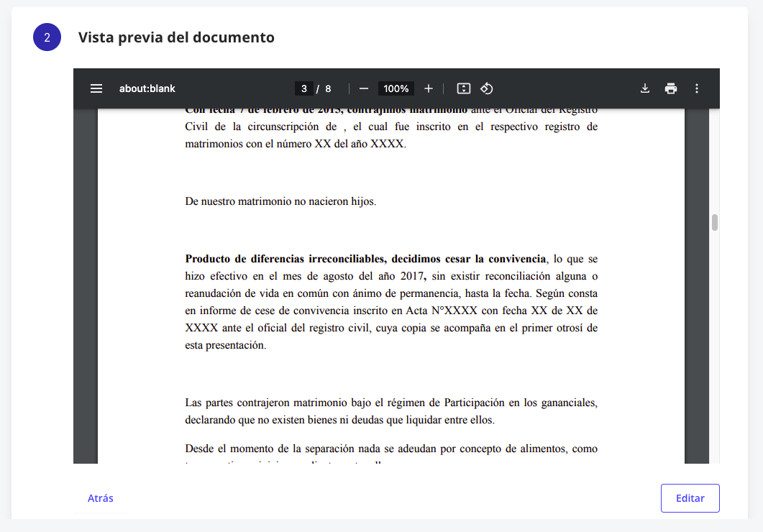Go back with the Atrás link
The image size is (763, 532).
tap(100, 498)
